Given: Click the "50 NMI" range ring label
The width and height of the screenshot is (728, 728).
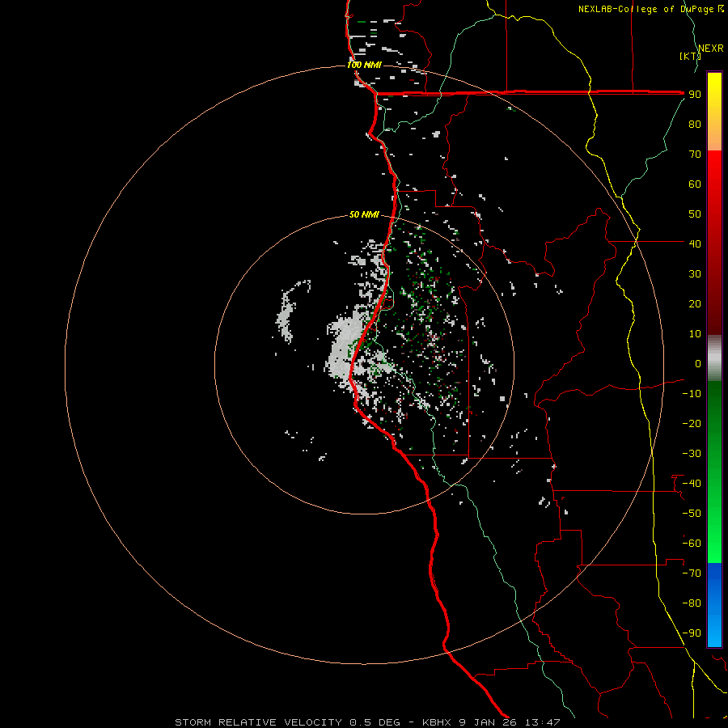Looking at the screenshot, I should tap(364, 214).
